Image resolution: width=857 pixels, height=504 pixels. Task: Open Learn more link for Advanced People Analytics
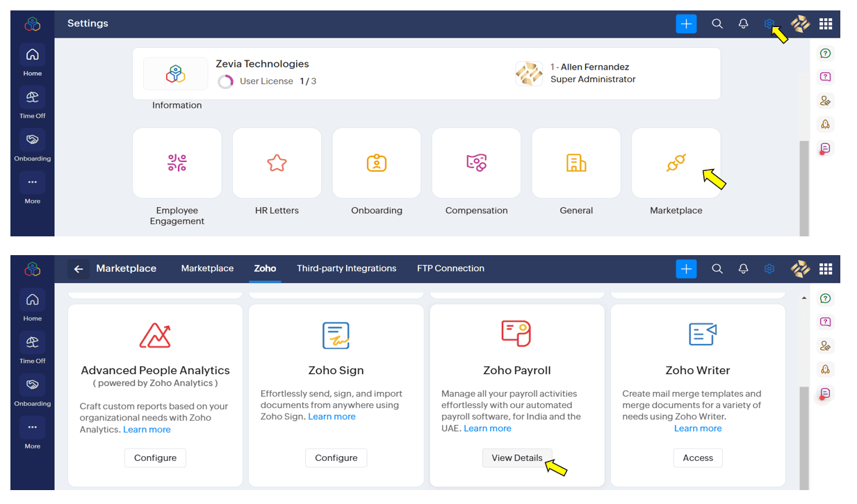pos(147,430)
